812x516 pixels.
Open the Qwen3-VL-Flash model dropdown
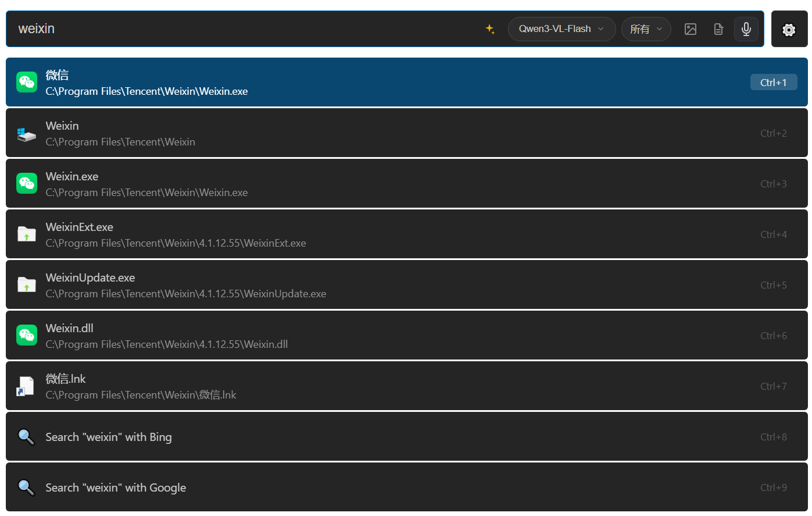[x=561, y=29]
